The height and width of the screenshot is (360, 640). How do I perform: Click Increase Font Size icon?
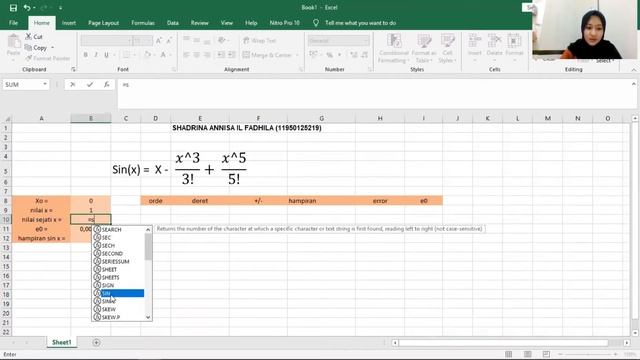tap(159, 40)
